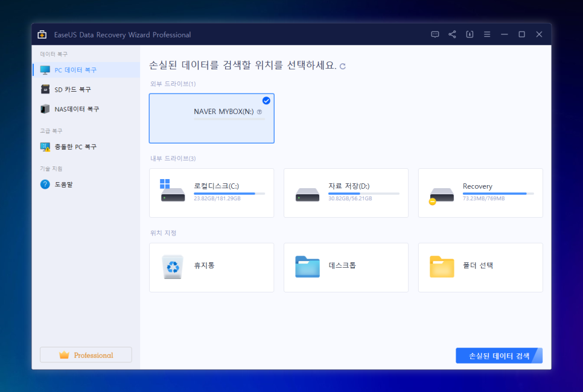The width and height of the screenshot is (583, 392).
Task: Click the 외부 드라이브(1) section label
Action: [x=173, y=84]
